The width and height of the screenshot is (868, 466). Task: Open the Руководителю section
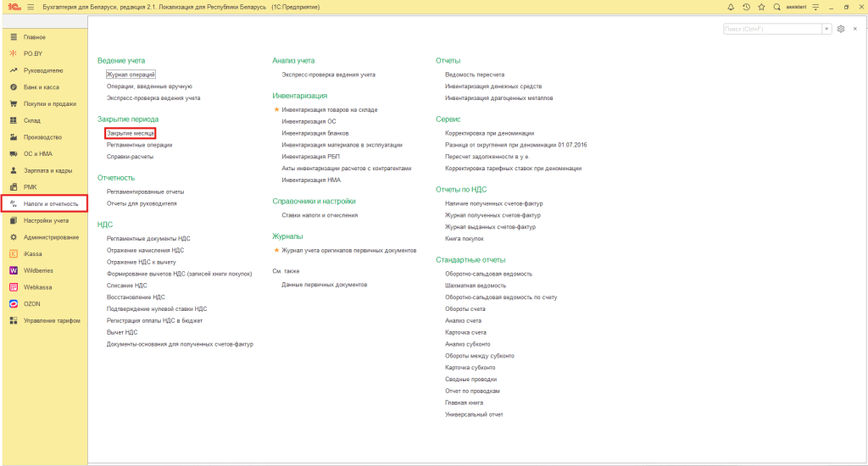43,70
